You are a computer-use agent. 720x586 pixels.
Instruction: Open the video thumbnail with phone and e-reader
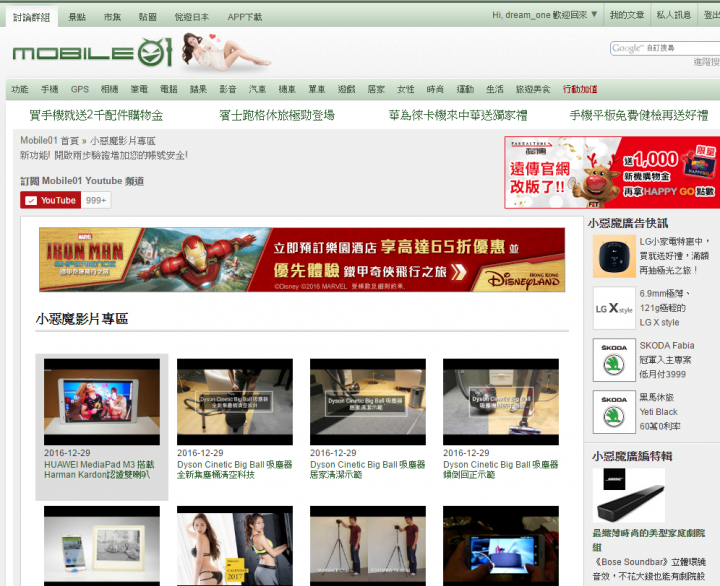(x=102, y=546)
